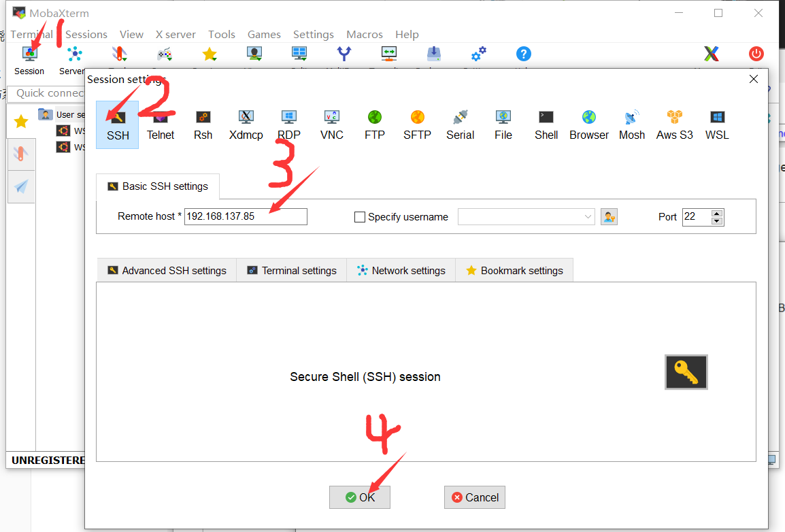The width and height of the screenshot is (785, 532).
Task: Click the yellow star Sessions toolbar icon
Action: 210,54
